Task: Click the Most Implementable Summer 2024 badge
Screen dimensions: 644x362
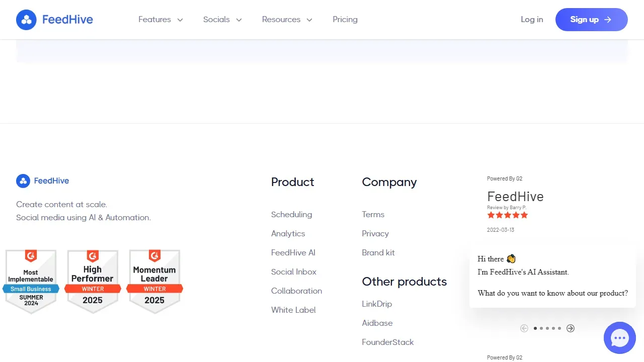Action: click(31, 282)
